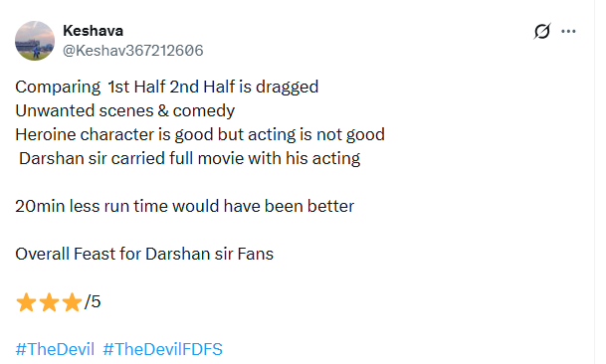The height and width of the screenshot is (364, 606).
Task: Click "Darshan sir carried full movie" line
Action: (x=190, y=159)
